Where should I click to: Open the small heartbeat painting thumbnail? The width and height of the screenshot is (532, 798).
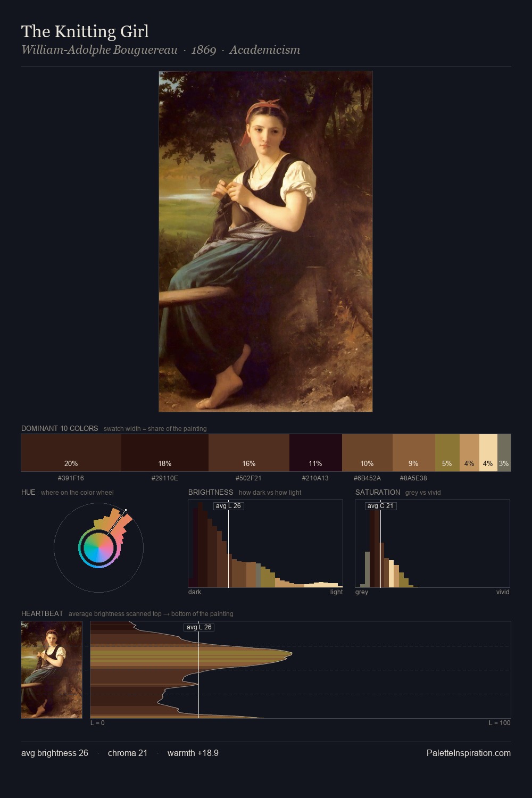coord(52,670)
